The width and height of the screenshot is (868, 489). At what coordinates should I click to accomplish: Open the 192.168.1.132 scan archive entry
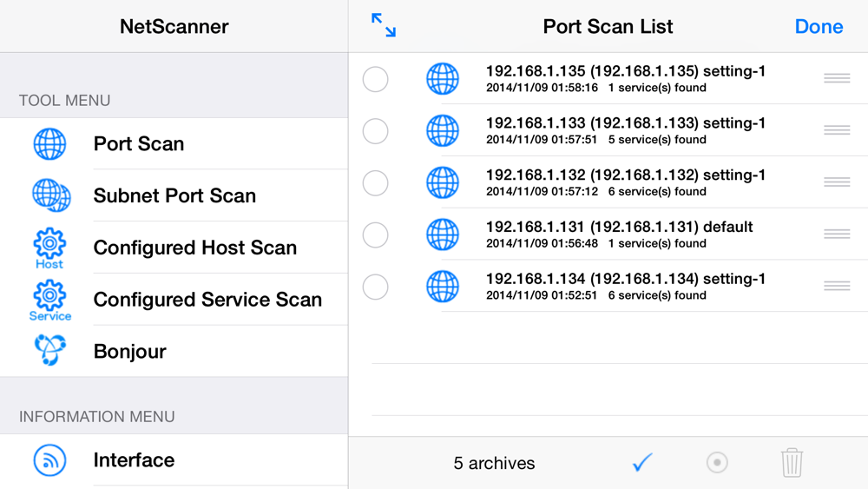[625, 182]
